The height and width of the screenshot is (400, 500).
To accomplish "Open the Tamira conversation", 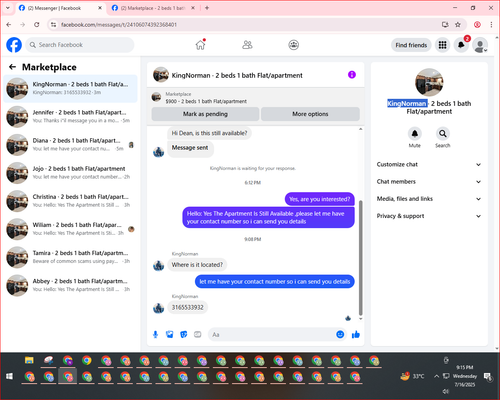I will coord(70,257).
